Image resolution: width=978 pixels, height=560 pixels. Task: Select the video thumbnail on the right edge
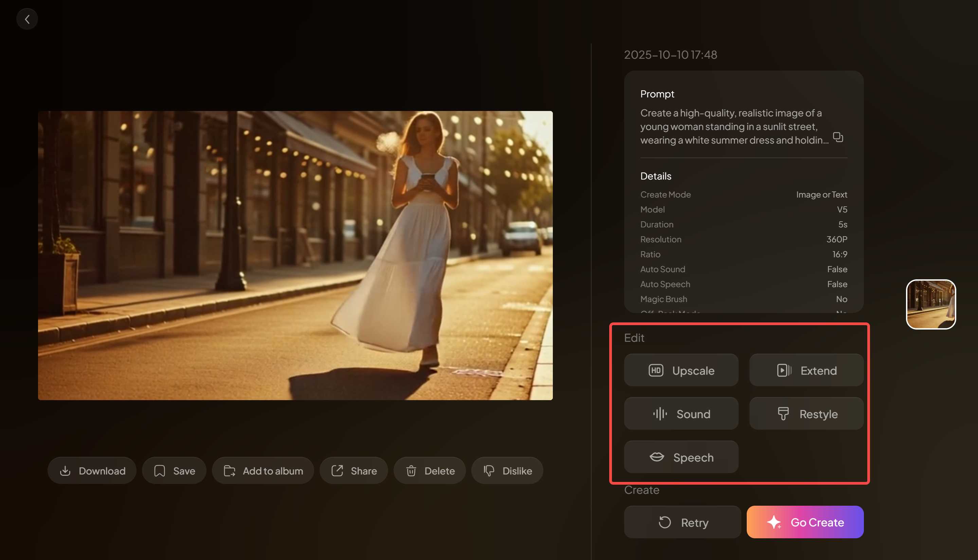pyautogui.click(x=930, y=304)
